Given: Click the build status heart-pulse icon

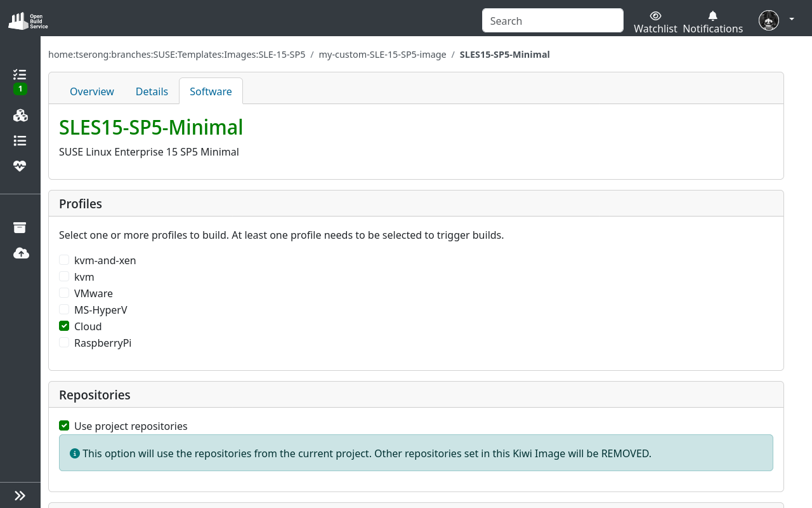Looking at the screenshot, I should tap(20, 166).
